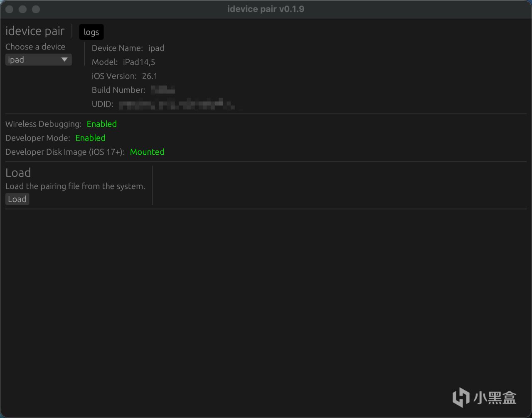The height and width of the screenshot is (418, 532).
Task: Click the 'Build Number:' label
Action: click(118, 90)
